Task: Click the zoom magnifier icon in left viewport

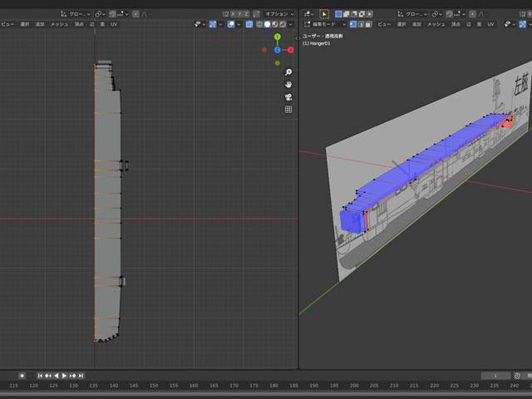Action: tap(288, 72)
